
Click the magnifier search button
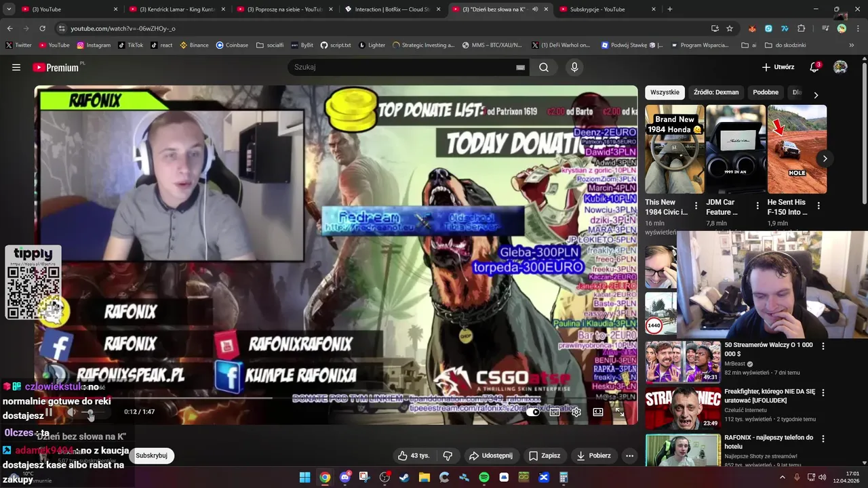click(x=544, y=67)
